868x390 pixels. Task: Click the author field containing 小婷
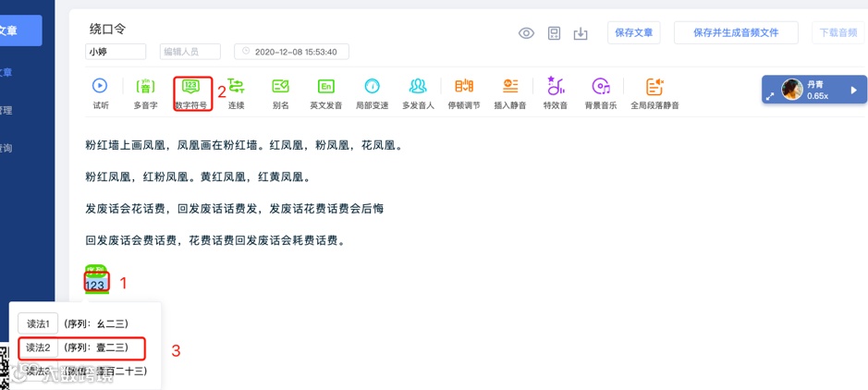point(116,52)
